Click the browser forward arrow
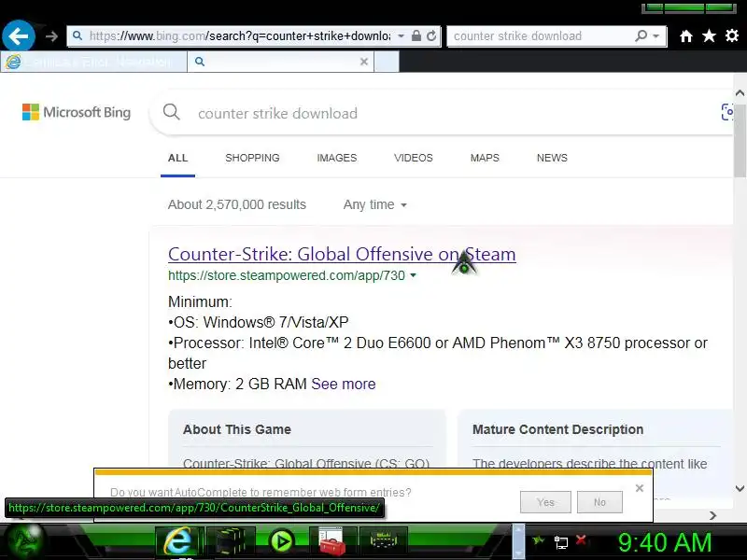The width and height of the screenshot is (747, 560). tap(51, 36)
